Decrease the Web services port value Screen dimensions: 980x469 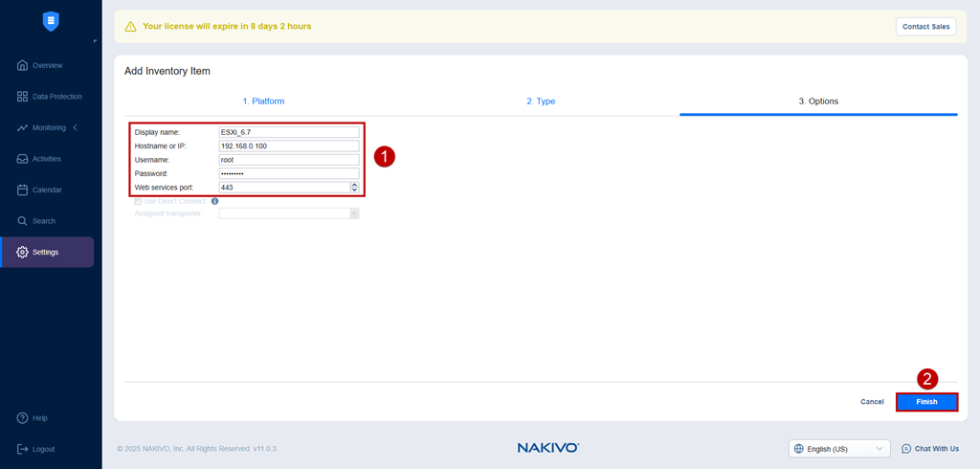(x=354, y=190)
